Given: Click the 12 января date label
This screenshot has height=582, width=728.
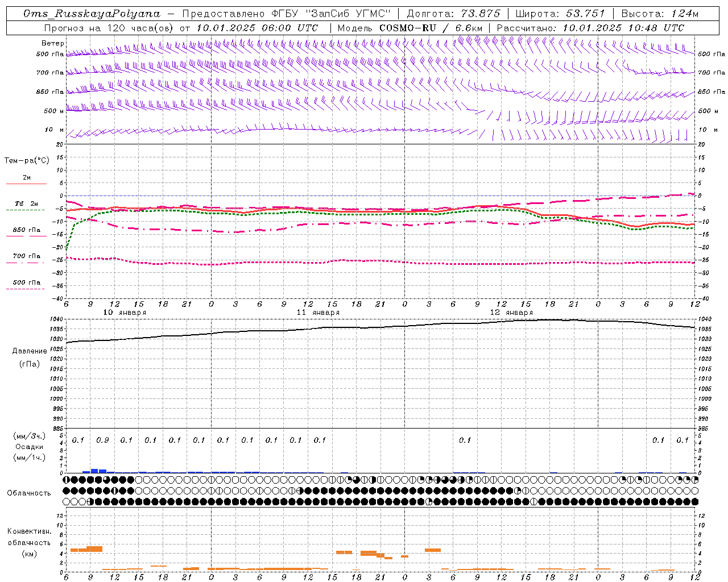Looking at the screenshot, I should pyautogui.click(x=511, y=313).
